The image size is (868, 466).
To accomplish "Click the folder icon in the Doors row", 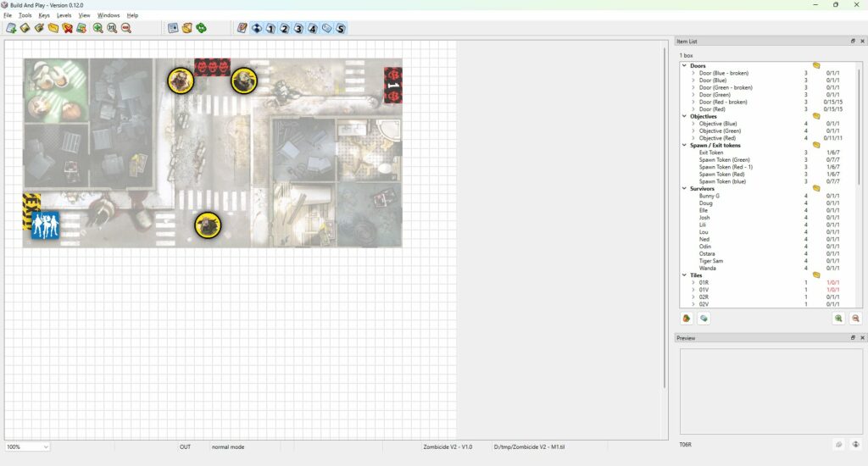I will 816,65.
